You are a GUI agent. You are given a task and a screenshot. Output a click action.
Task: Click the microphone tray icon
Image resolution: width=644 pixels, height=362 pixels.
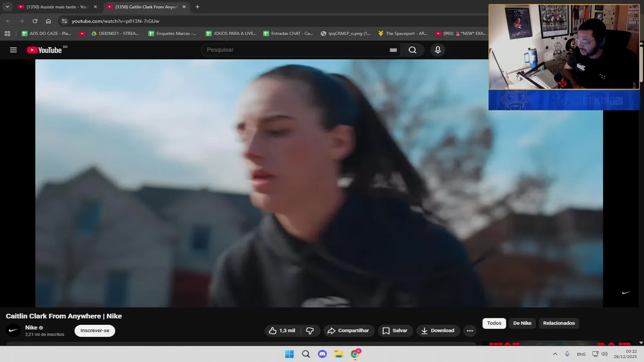point(567,354)
